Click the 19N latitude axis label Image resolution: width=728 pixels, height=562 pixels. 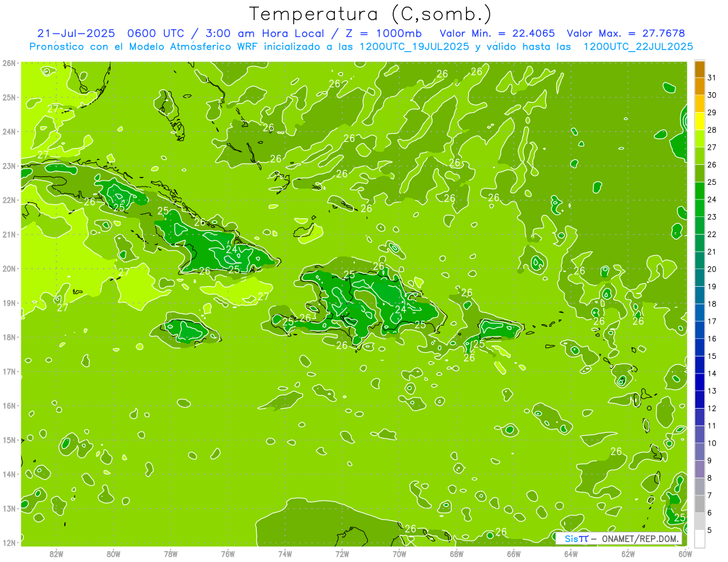[10, 303]
